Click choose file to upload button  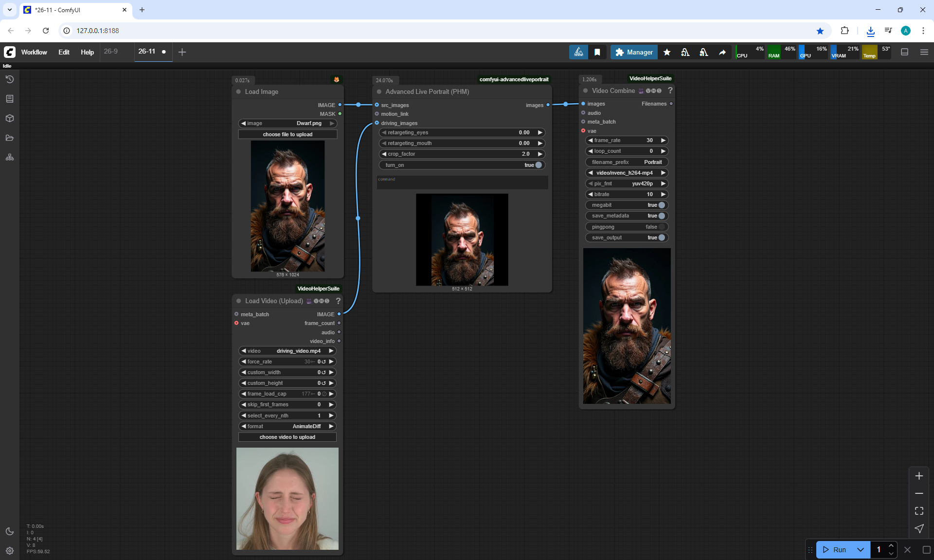pyautogui.click(x=287, y=134)
